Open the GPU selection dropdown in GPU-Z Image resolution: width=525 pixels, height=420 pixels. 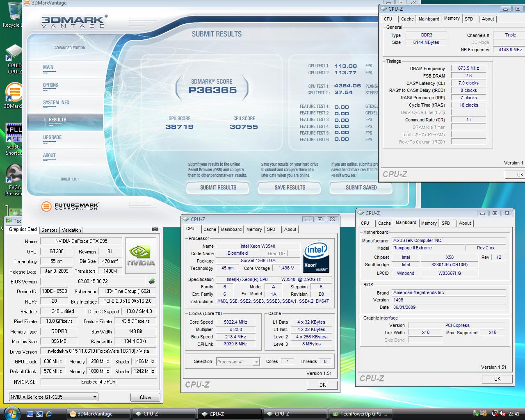[x=54, y=397]
